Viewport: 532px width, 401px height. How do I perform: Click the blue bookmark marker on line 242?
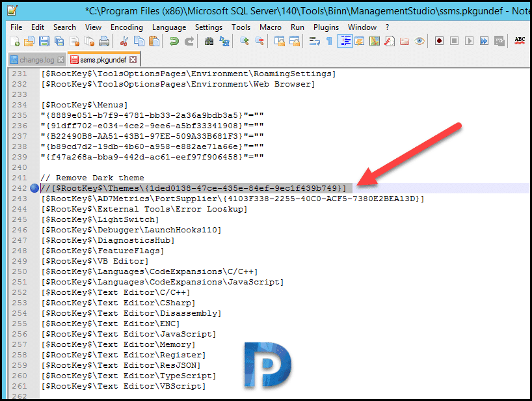(x=34, y=188)
